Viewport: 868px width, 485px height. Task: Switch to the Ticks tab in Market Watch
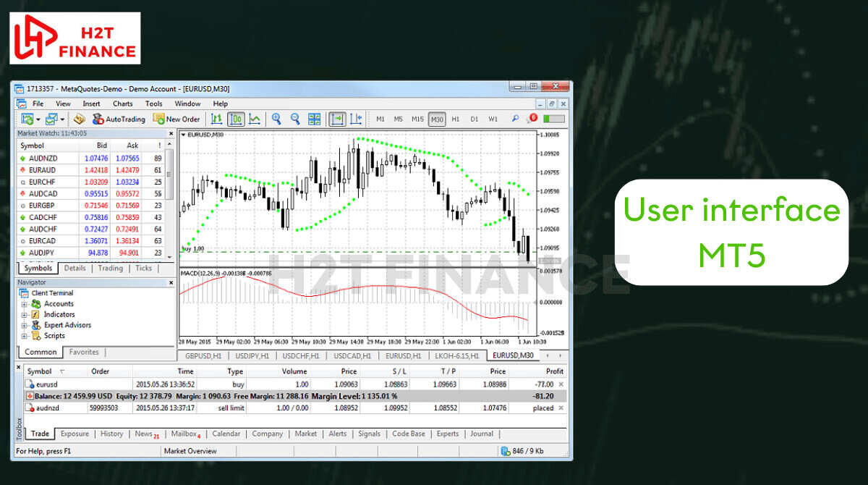click(144, 268)
